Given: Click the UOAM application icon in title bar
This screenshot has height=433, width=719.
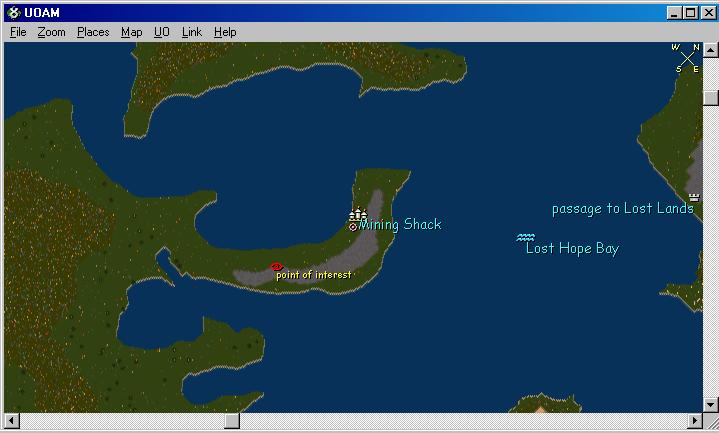Looking at the screenshot, I should pos(13,13).
